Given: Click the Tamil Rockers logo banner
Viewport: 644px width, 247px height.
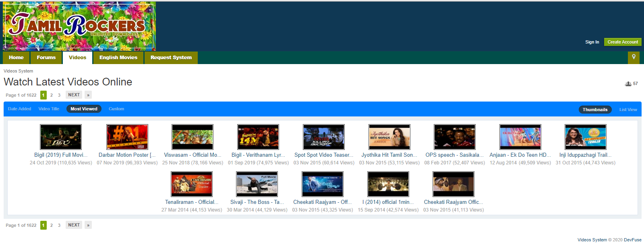Looking at the screenshot, I should coord(79,26).
